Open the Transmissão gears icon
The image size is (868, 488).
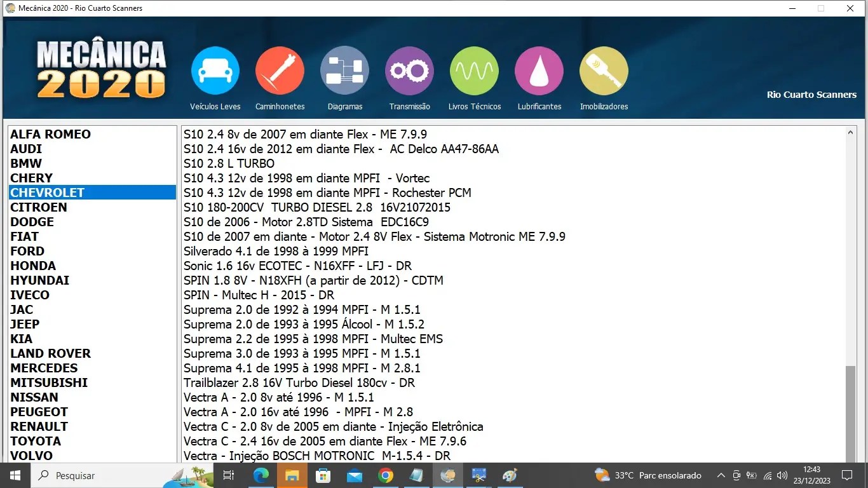(409, 71)
